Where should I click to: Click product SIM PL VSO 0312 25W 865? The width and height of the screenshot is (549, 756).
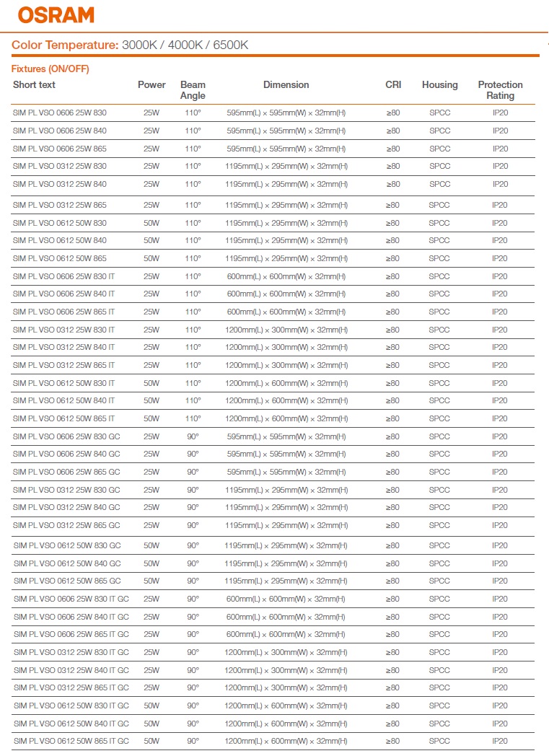point(60,206)
